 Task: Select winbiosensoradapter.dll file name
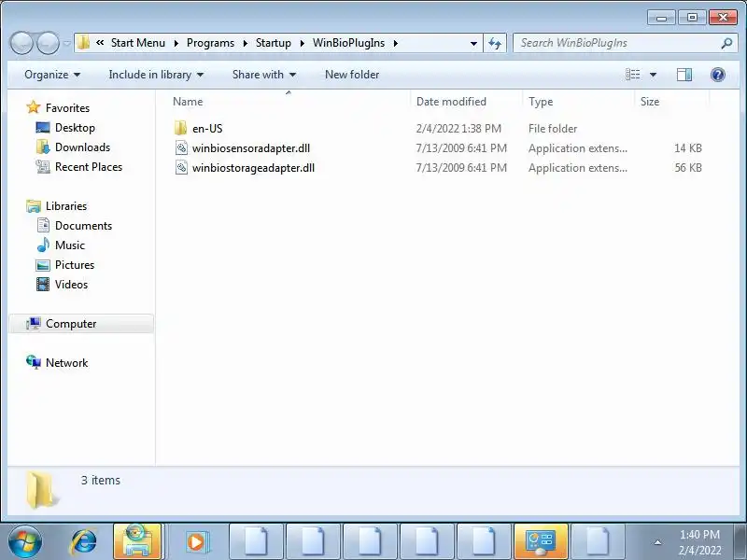tap(251, 148)
